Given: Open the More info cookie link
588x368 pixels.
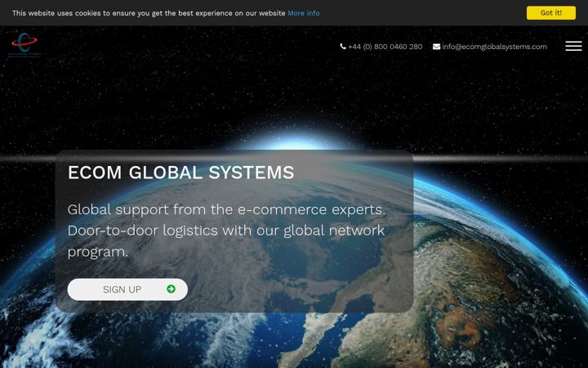Looking at the screenshot, I should [304, 13].
